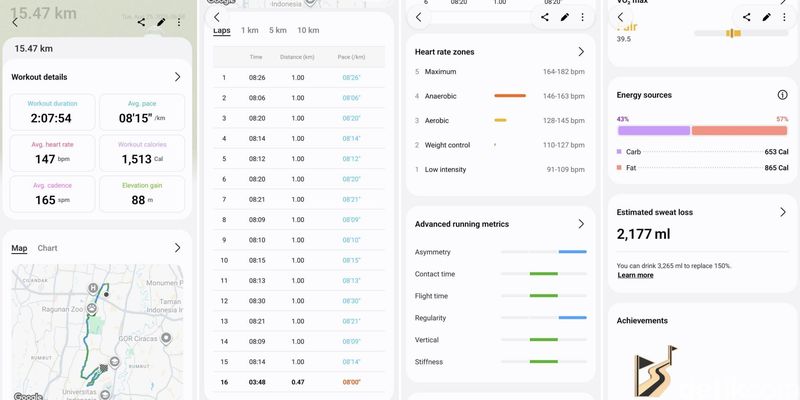Open the Avg. pace tile
800x400 pixels.
coord(142,112)
